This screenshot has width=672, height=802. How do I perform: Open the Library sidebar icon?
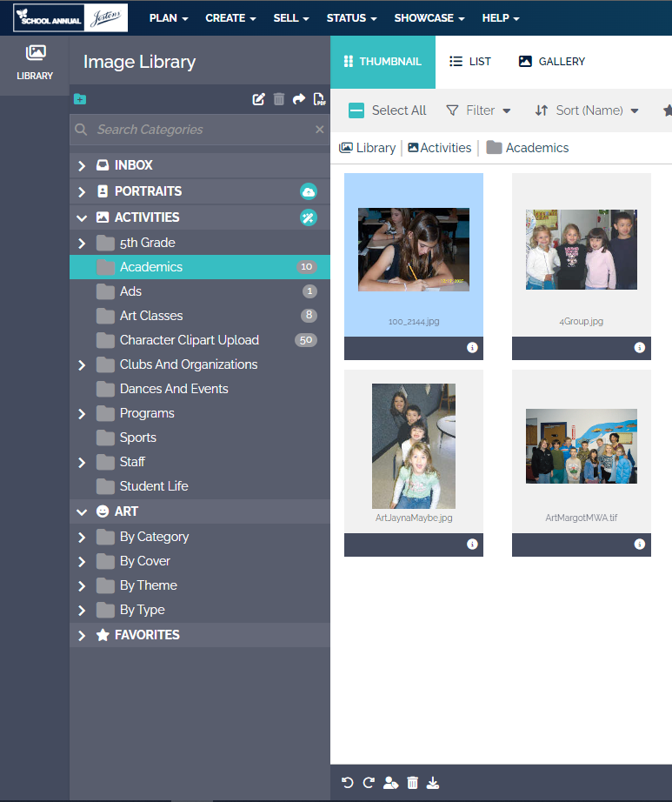(35, 63)
